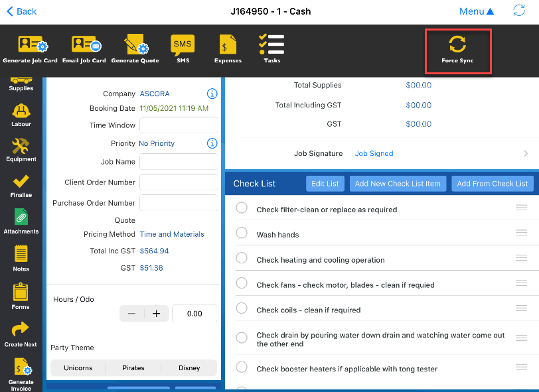Expand the Job Signature row chevron

(x=526, y=153)
